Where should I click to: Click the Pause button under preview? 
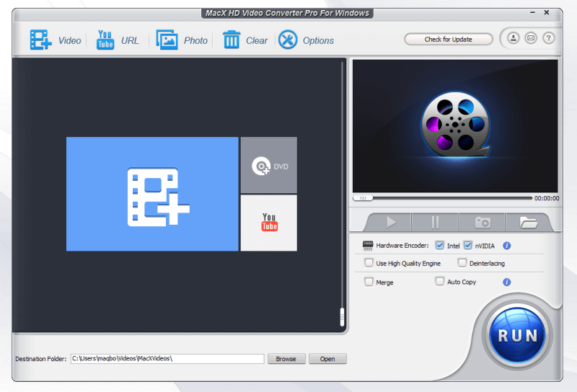tap(435, 223)
